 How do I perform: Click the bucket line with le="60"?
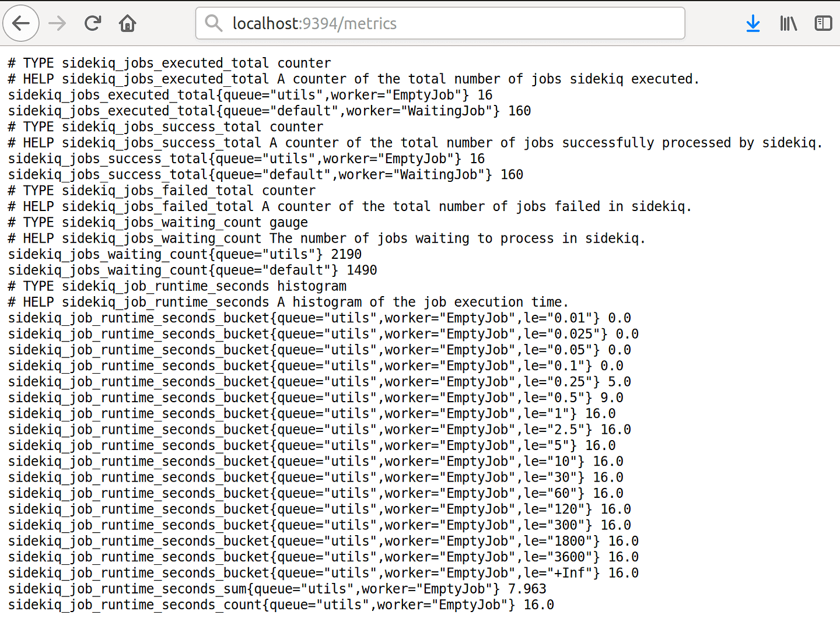click(316, 493)
